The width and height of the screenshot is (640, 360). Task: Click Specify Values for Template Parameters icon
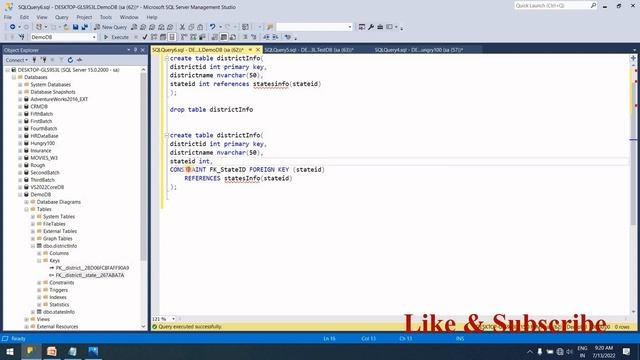pyautogui.click(x=288, y=37)
